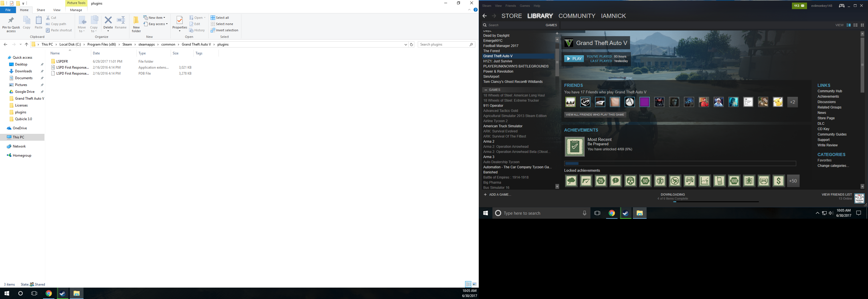The image size is (868, 299).
Task: Switch Steam library to detail view
Action: (x=848, y=25)
